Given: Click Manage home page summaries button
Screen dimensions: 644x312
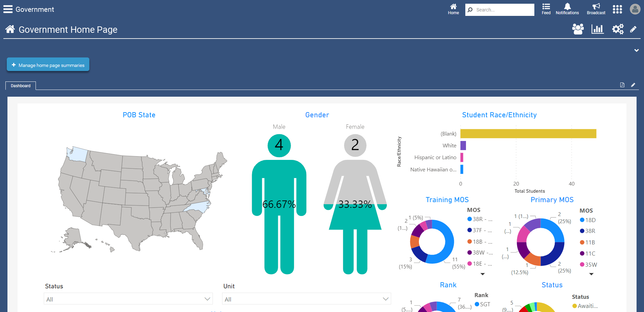Looking at the screenshot, I should (x=48, y=64).
